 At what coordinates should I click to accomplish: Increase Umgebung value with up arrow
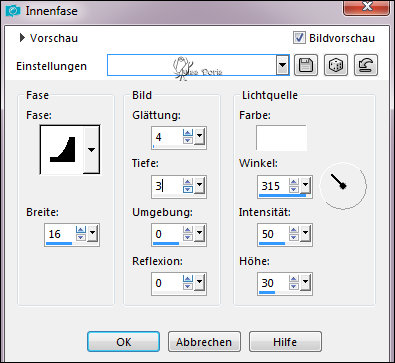(x=188, y=229)
